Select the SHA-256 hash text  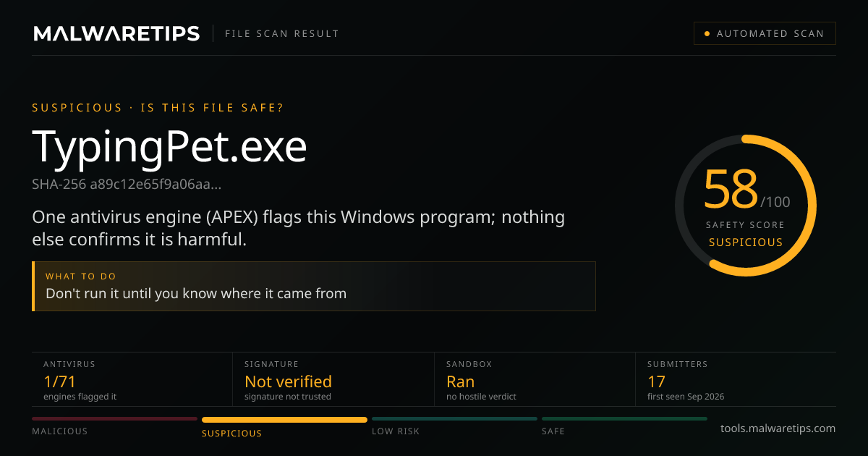(x=127, y=184)
